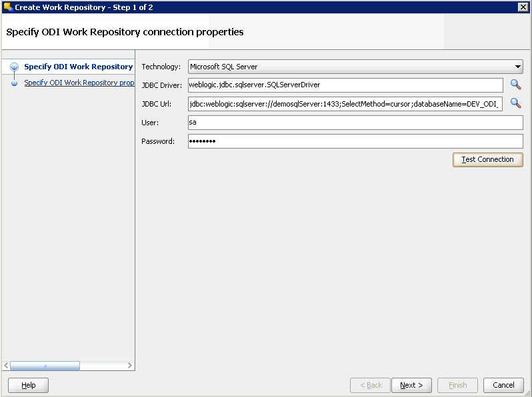The image size is (532, 397).
Task: Click the magnifier icon beside JDBC Url
Action: 515,103
